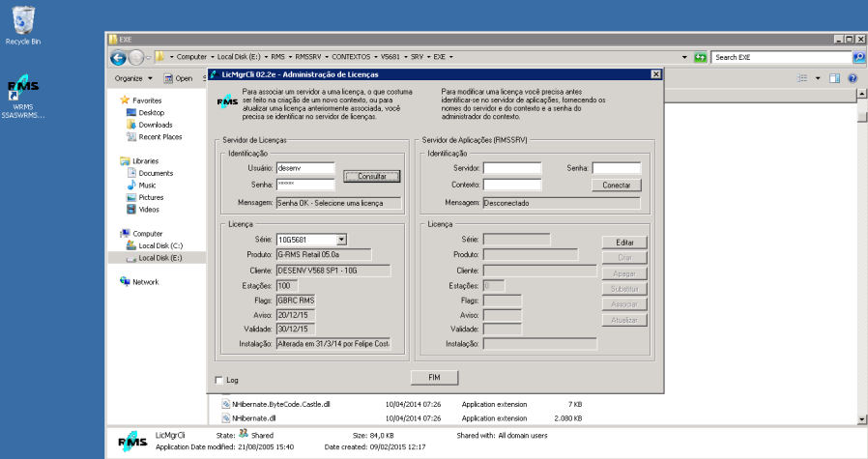
Task: Open the view options dropdown arrow in Explorer
Action: 818,78
